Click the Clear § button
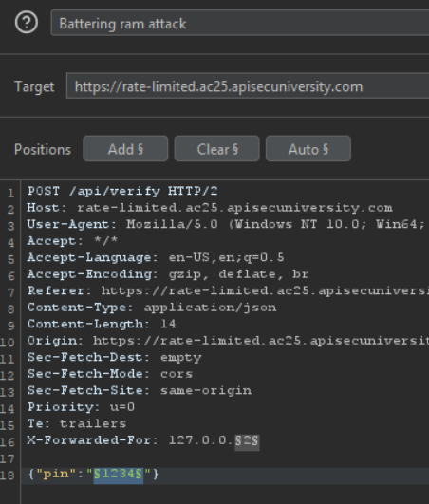This screenshot has height=504, width=429. click(217, 149)
